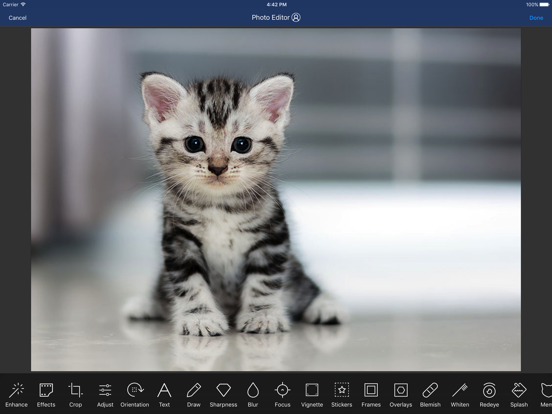
Task: Open the partially visible Meme tool
Action: tap(546, 395)
